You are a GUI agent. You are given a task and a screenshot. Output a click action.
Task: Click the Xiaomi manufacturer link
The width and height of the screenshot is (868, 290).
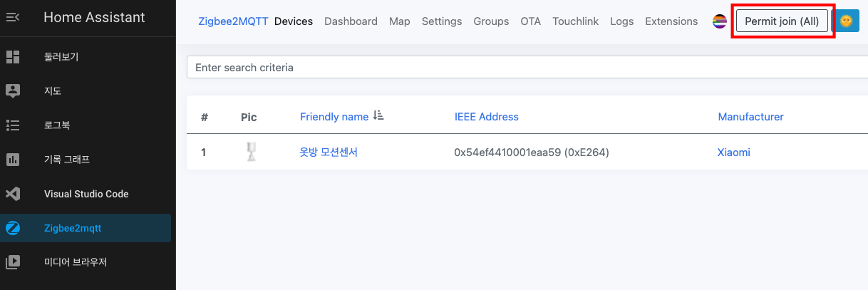click(733, 152)
